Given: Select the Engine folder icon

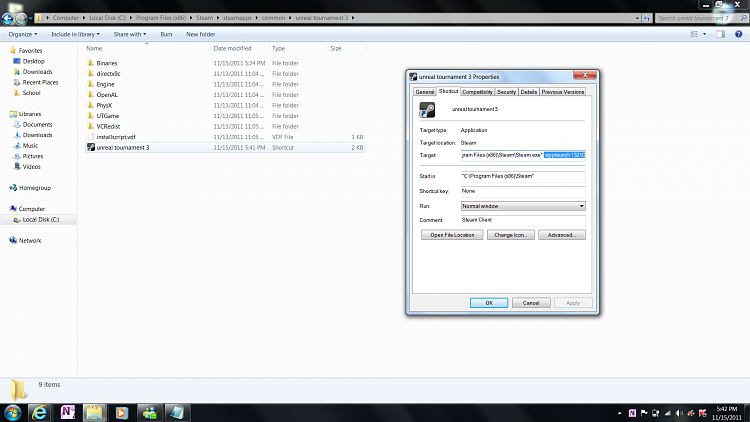Looking at the screenshot, I should [90, 84].
